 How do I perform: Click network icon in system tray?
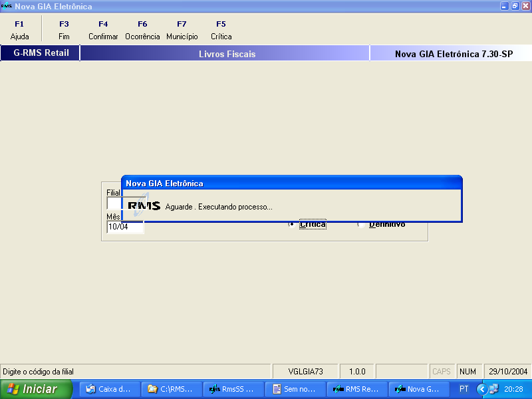[x=493, y=389]
